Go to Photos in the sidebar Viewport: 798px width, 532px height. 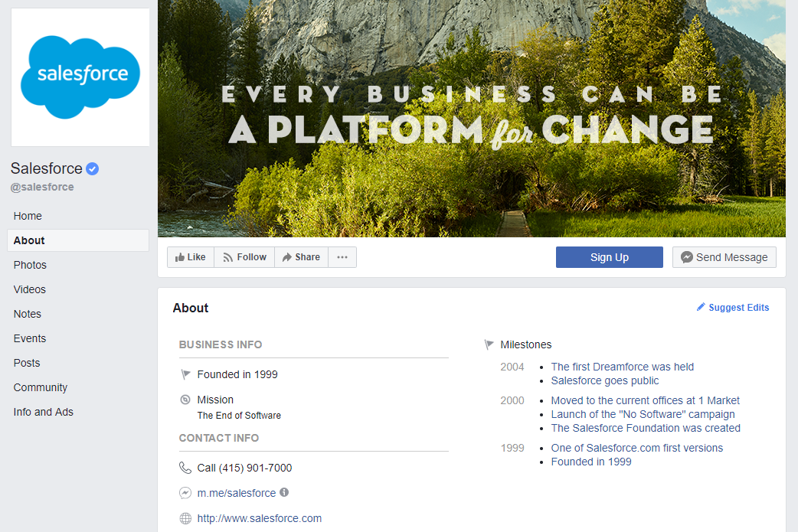pyautogui.click(x=30, y=265)
